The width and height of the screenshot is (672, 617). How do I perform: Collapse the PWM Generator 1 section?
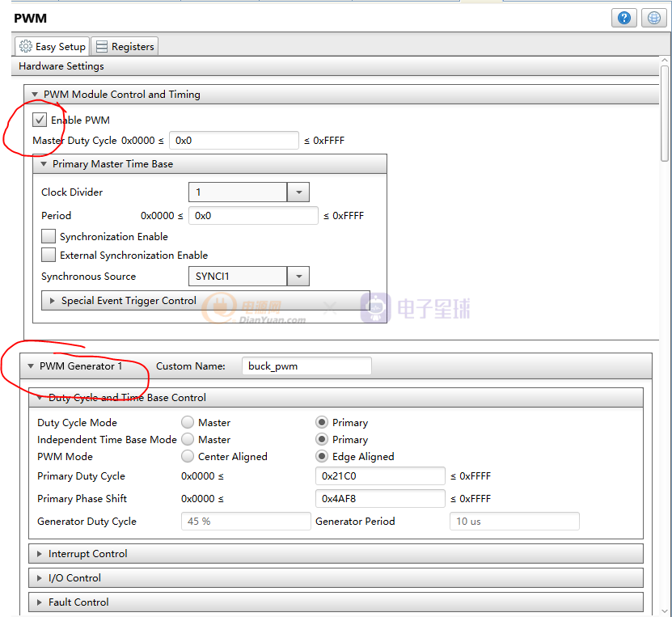[32, 366]
